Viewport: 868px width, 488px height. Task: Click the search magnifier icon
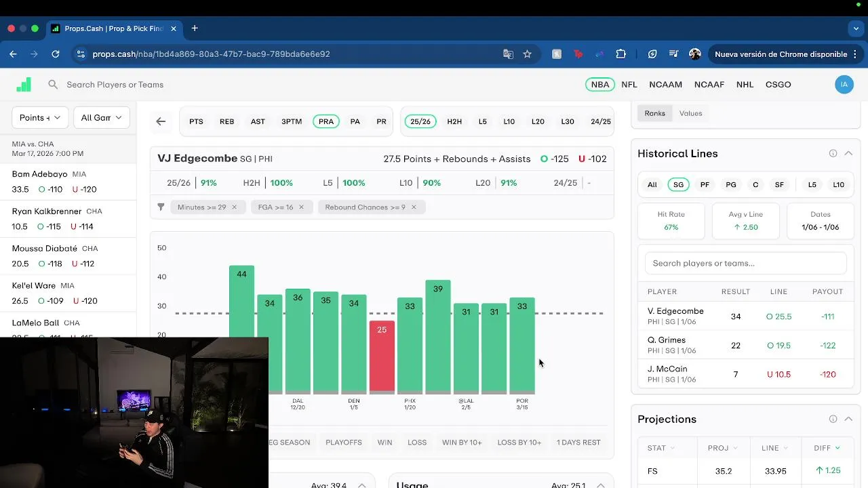[53, 85]
